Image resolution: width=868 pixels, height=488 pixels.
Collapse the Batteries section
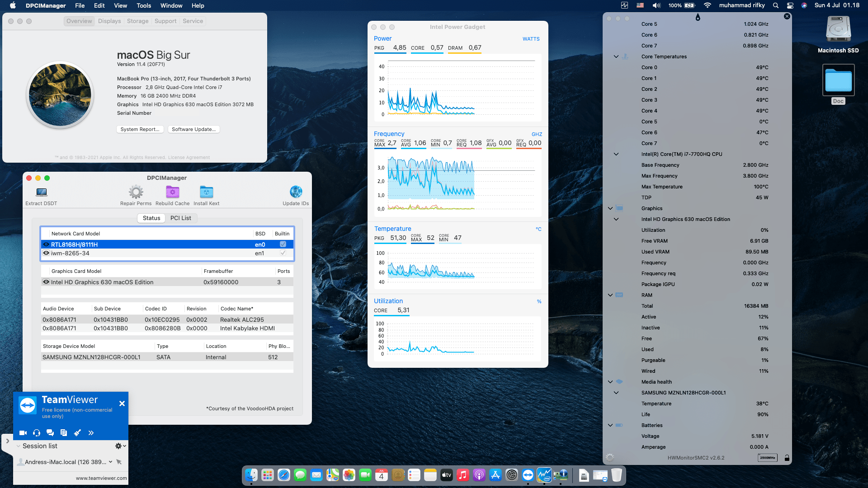coord(610,425)
